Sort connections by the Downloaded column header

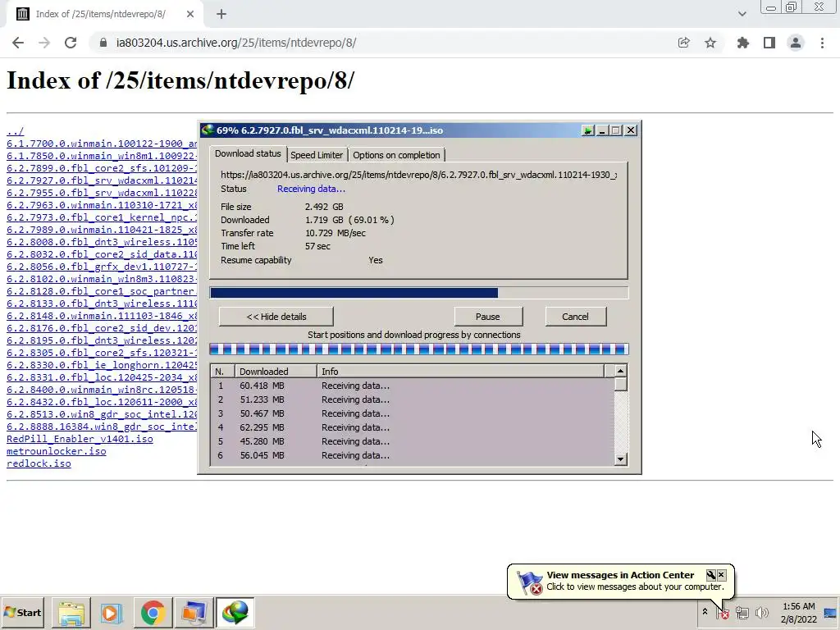pyautogui.click(x=276, y=372)
